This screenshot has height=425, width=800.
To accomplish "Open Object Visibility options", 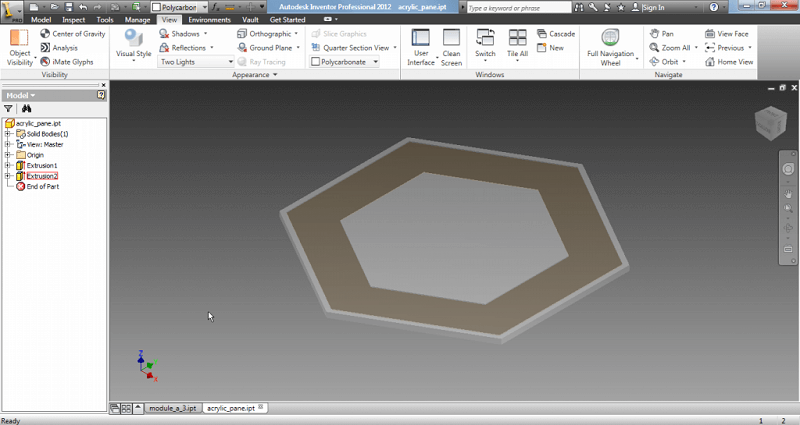I will point(19,47).
